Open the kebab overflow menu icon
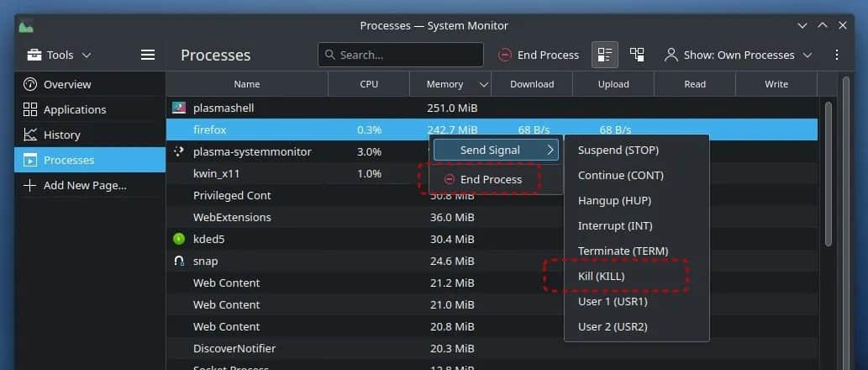This screenshot has height=370, width=868. [x=836, y=55]
